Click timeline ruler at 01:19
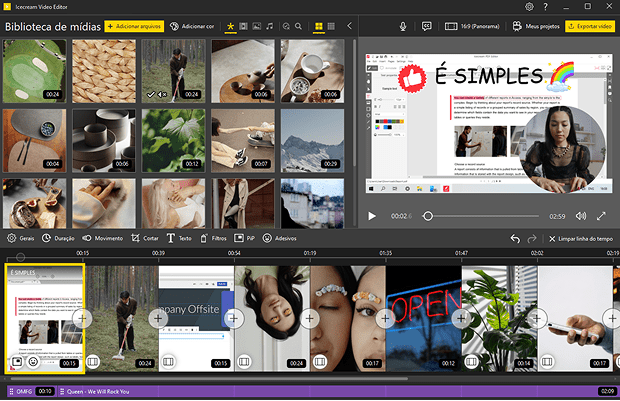 pyautogui.click(x=310, y=253)
